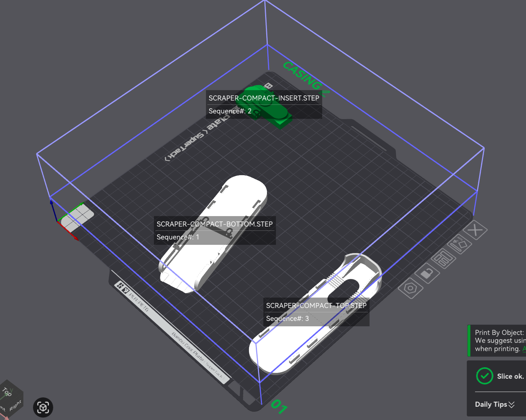Image resolution: width=526 pixels, height=420 pixels.
Task: Open plate settings hexagon icon
Action: pos(410,288)
